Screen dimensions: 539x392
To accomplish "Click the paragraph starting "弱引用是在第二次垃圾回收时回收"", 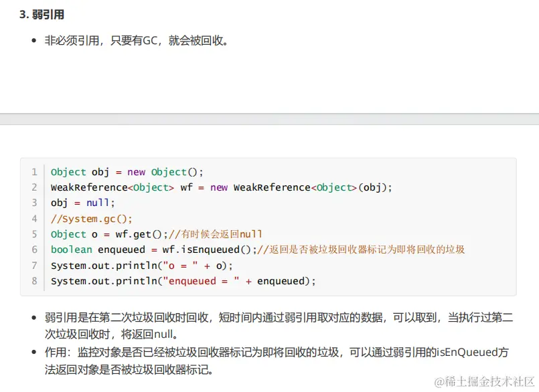I will pos(279,325).
